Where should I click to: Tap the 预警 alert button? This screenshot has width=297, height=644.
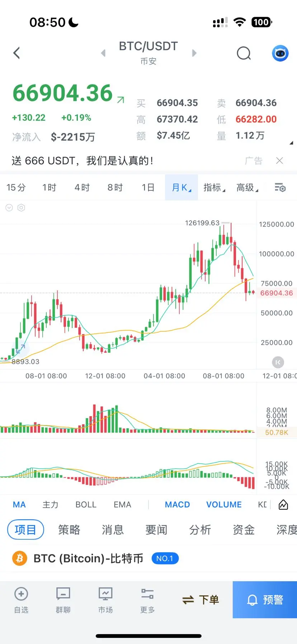265,600
